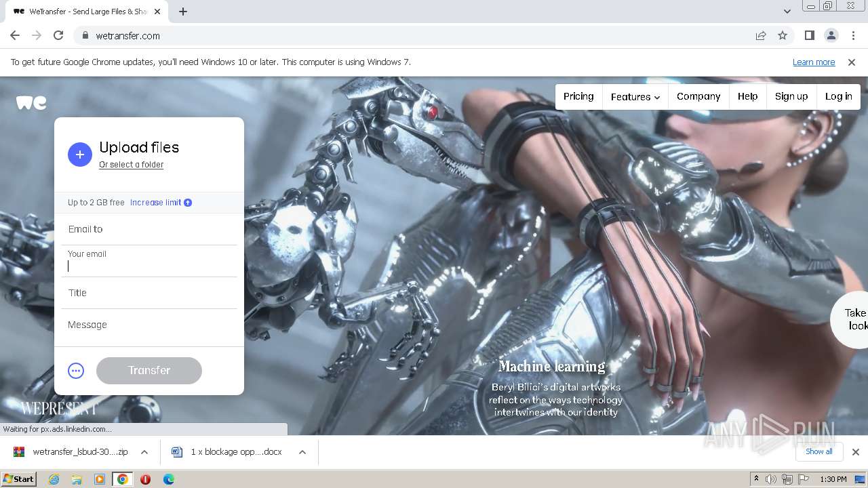The image size is (868, 488).
Task: Click Log in in navigation
Action: tap(839, 97)
